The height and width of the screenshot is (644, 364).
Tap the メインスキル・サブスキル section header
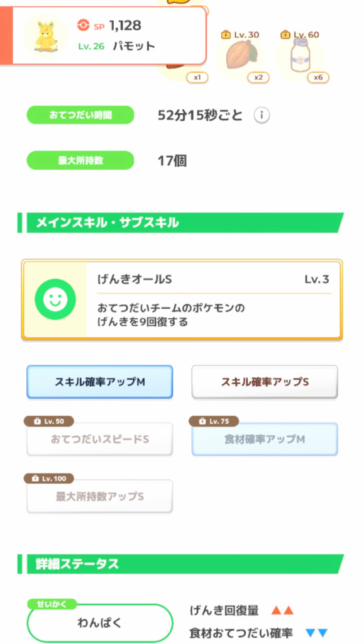180,223
